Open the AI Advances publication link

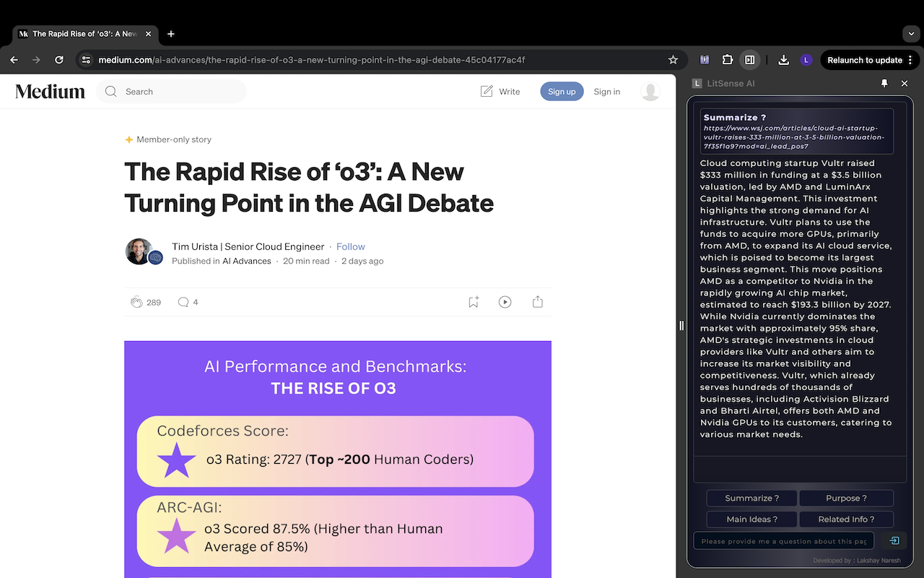pos(247,261)
